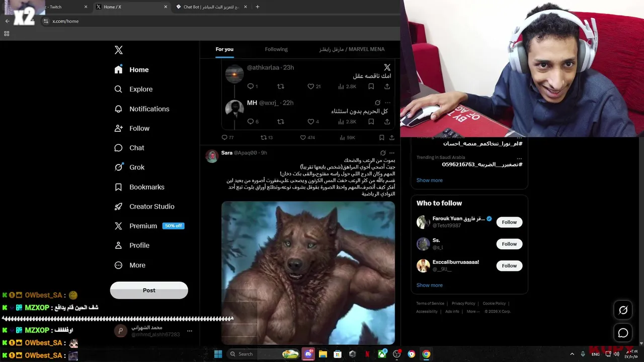Reply to MH @wxrj_ tweet
This screenshot has height=362, width=644.
[251, 122]
